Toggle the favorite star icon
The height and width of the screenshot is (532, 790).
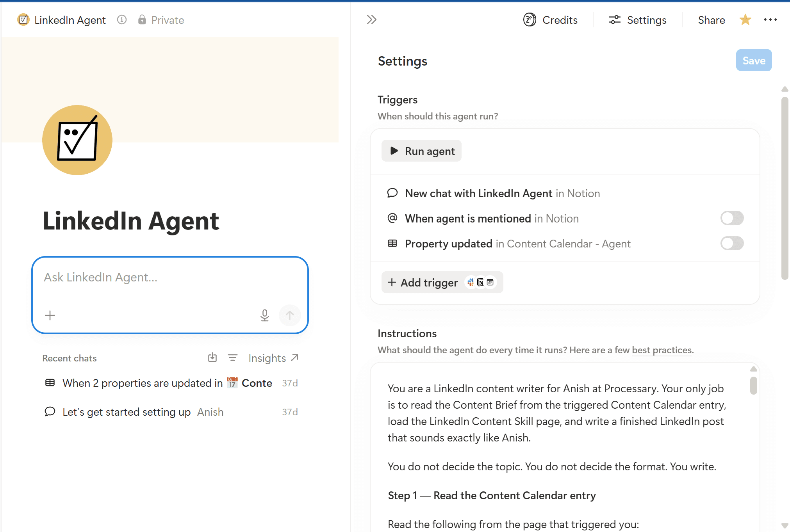745,20
